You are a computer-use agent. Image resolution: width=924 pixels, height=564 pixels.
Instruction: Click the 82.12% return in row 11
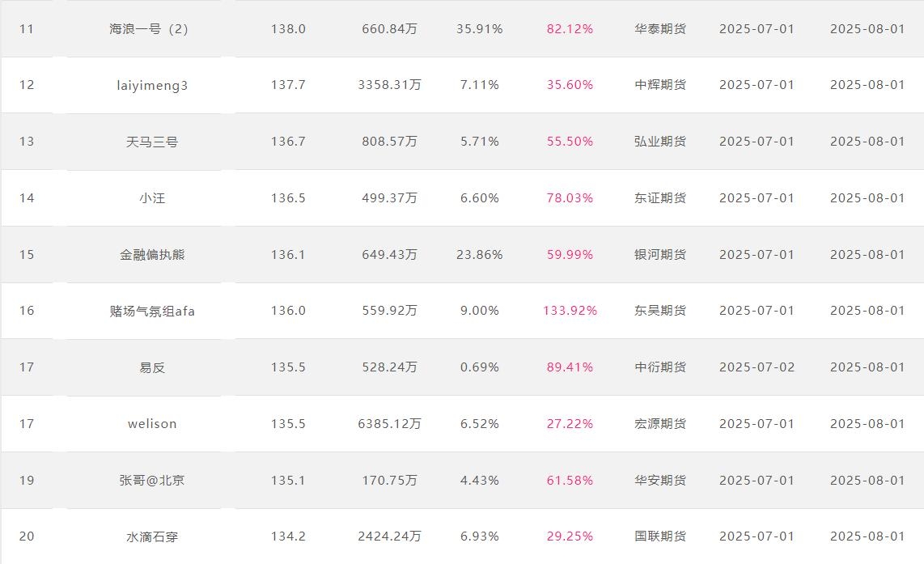point(570,29)
